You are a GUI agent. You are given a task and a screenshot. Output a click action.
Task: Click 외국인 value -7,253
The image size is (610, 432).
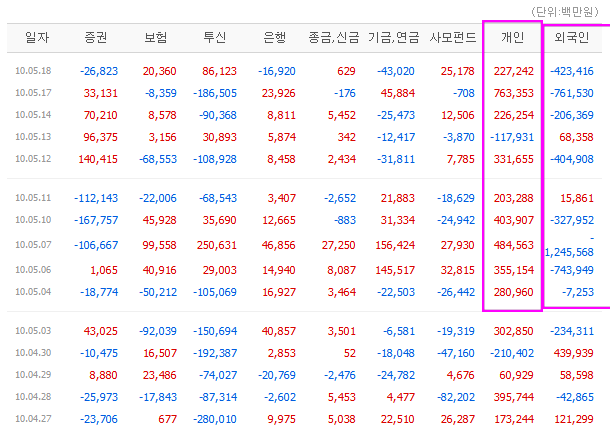578,292
